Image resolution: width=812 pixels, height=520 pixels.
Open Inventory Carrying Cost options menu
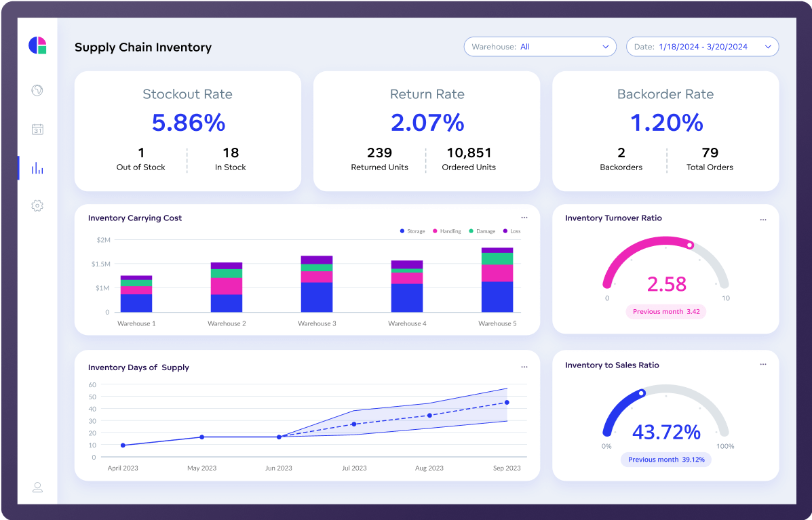(524, 218)
